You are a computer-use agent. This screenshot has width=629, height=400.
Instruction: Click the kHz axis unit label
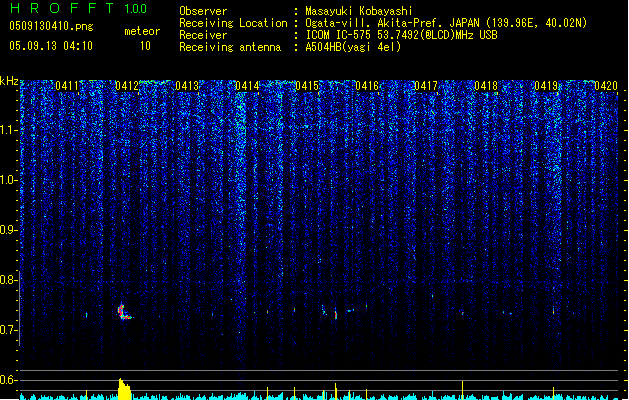pyautogui.click(x=9, y=81)
